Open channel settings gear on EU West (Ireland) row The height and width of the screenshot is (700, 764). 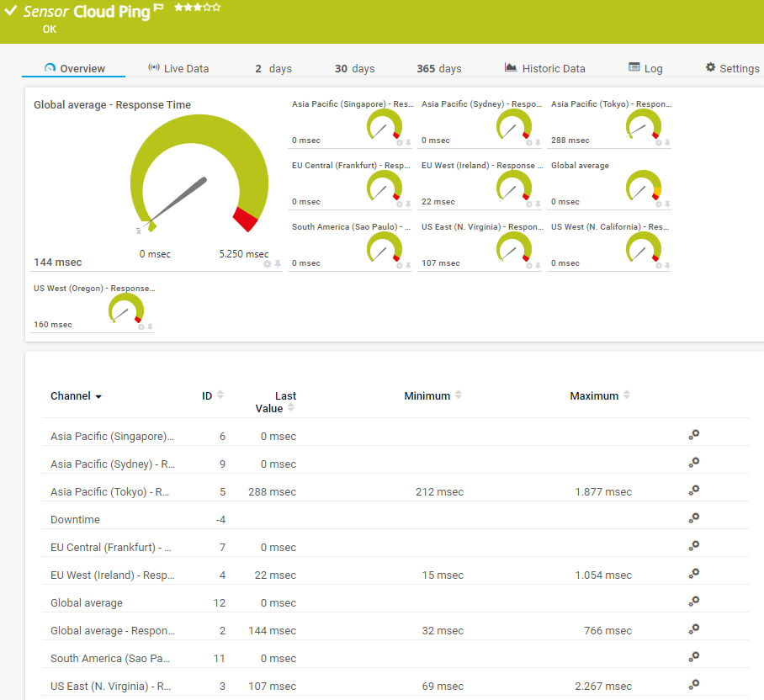[693, 573]
